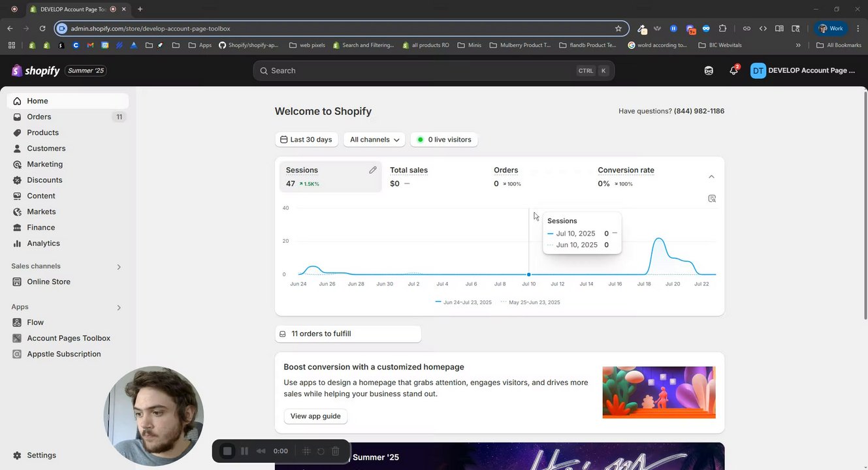This screenshot has height=470, width=868.
Task: Open Analytics in the sidebar
Action: coord(67,243)
